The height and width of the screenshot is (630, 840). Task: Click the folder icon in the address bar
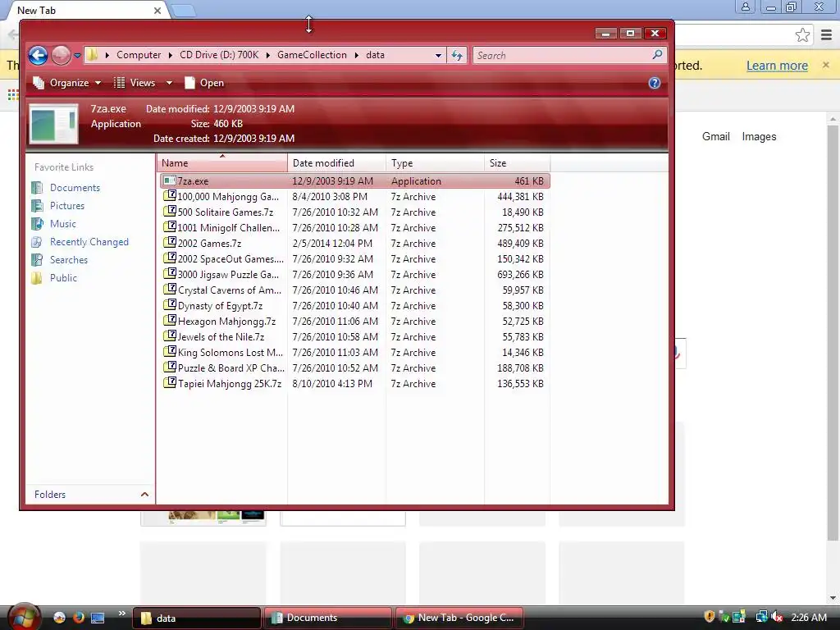pyautogui.click(x=92, y=55)
